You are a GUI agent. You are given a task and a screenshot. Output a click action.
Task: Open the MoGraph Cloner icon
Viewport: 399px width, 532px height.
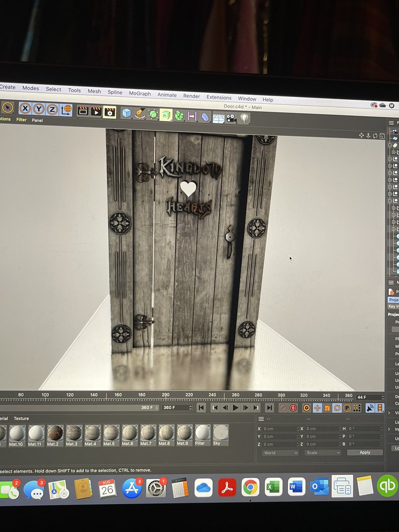pos(179,116)
